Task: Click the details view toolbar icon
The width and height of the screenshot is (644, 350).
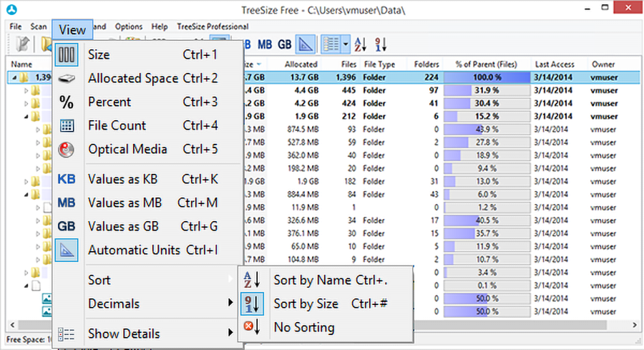Action: click(331, 44)
